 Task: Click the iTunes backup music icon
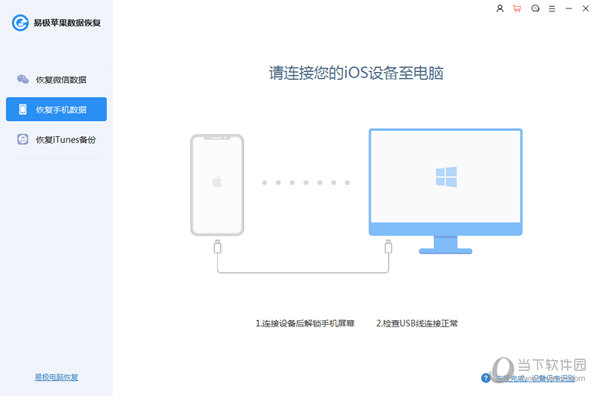coord(23,139)
